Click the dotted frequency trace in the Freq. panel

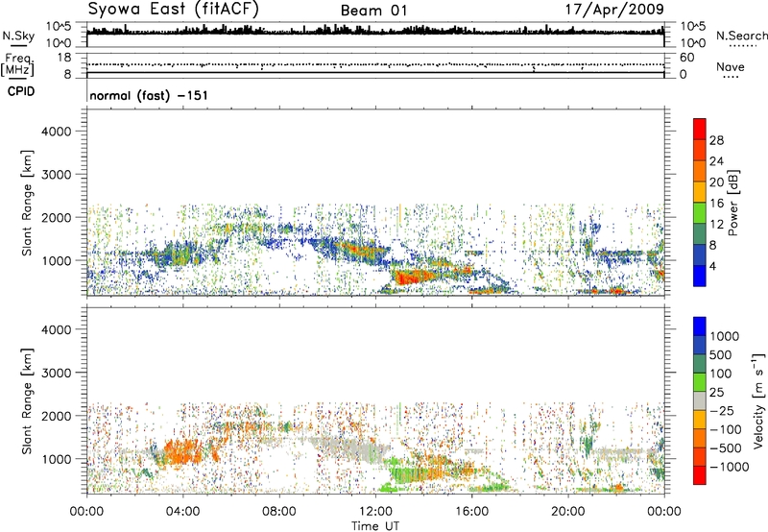(x=375, y=64)
